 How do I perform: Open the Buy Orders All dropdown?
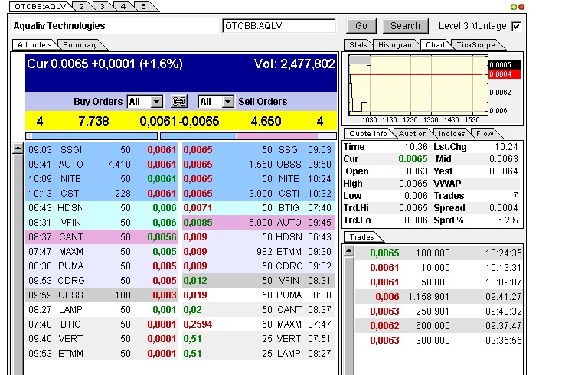pyautogui.click(x=145, y=102)
